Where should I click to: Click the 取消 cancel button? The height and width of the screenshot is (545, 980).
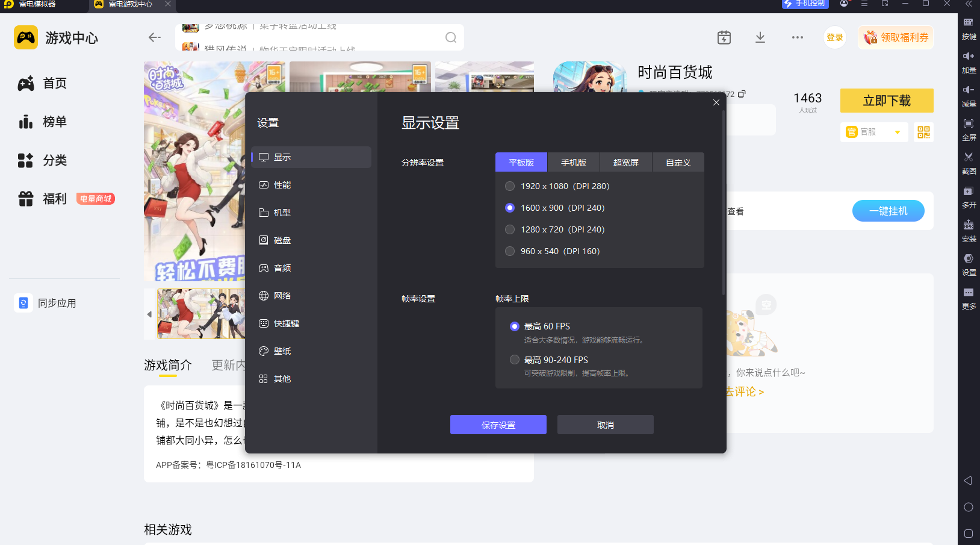point(606,425)
